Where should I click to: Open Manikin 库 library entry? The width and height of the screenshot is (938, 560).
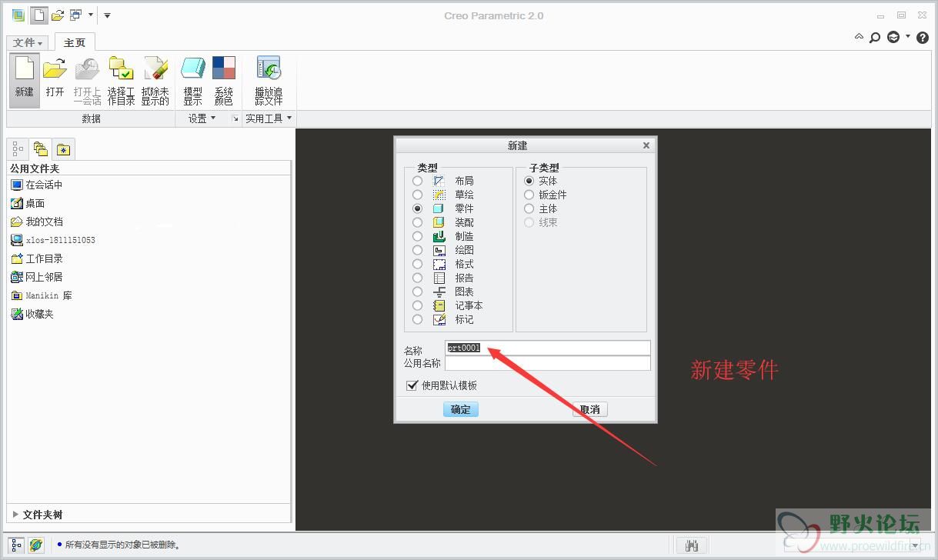pyautogui.click(x=41, y=295)
